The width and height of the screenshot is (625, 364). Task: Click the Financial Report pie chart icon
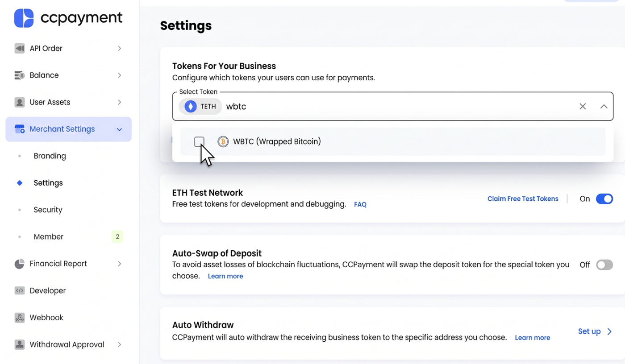[x=20, y=264]
